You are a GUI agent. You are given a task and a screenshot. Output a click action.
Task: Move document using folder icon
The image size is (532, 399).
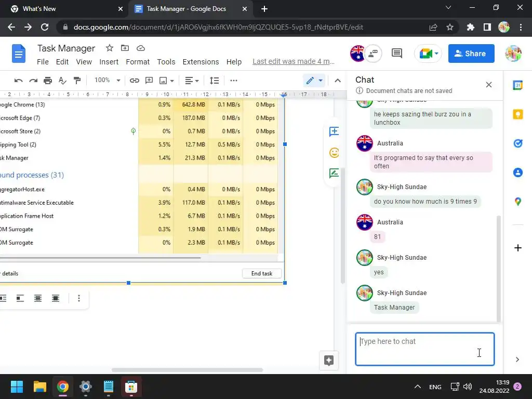click(x=125, y=48)
